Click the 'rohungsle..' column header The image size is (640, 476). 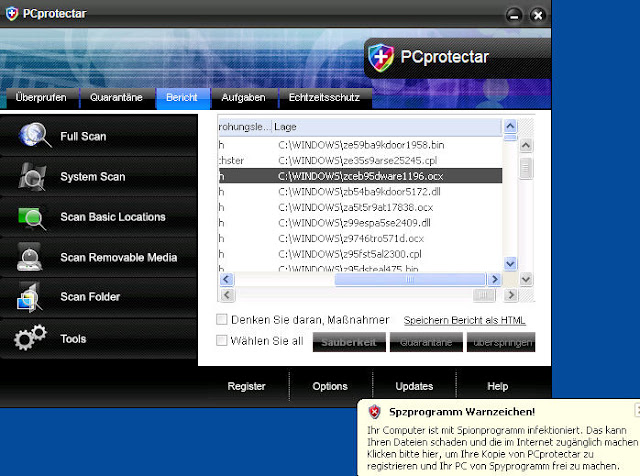245,127
